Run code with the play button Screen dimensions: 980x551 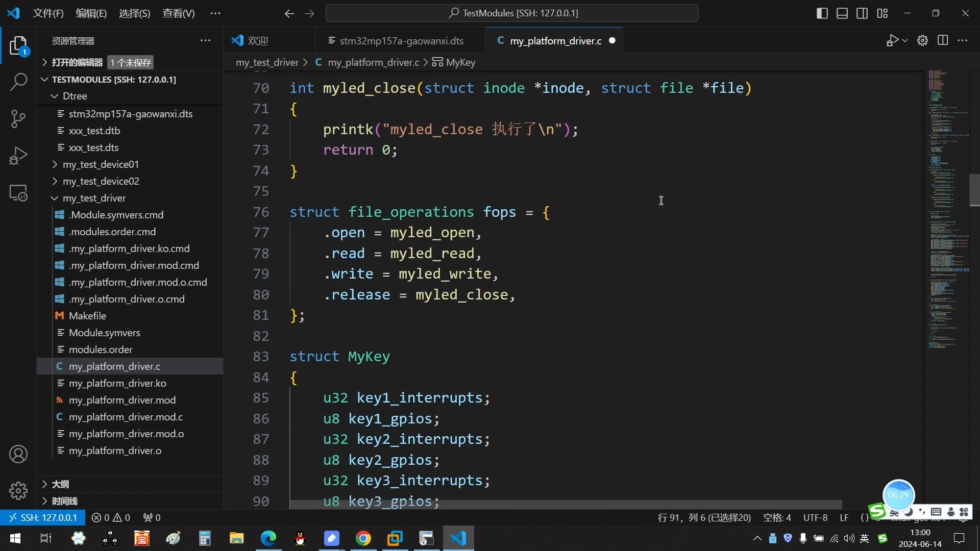892,40
